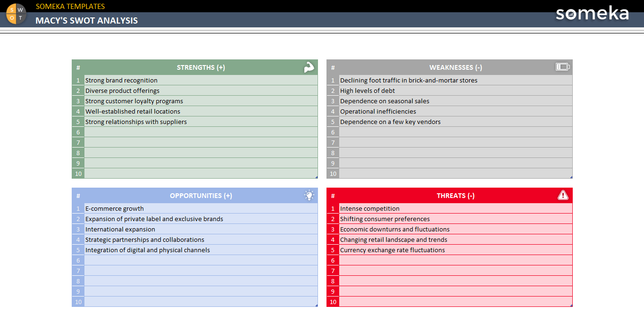Click empty Weaknesses row 7 input cell
Viewport: 644px width, 330px height.
456,142
